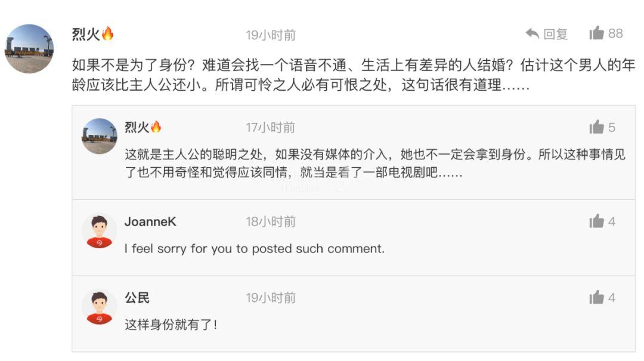Open the JoanneK username link
This screenshot has width=644, height=361.
coord(150,221)
